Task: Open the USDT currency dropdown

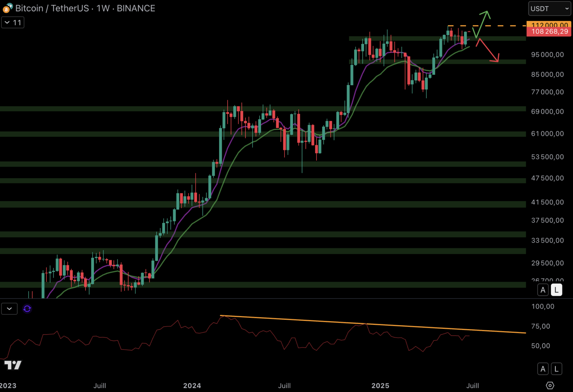Action: tap(549, 9)
